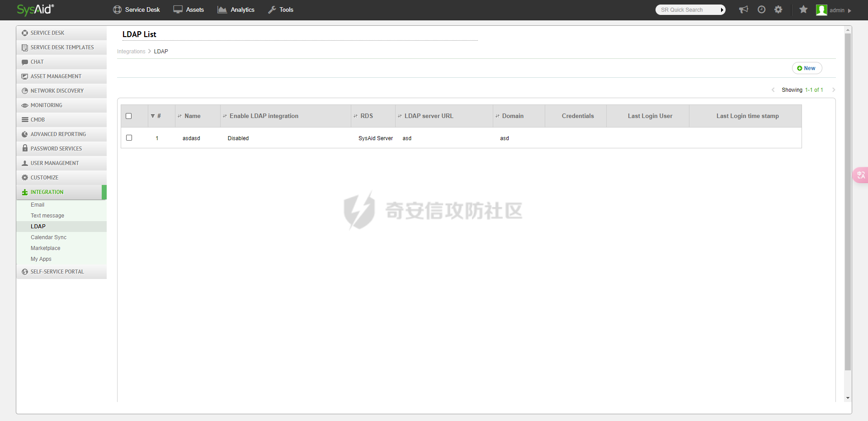The width and height of the screenshot is (868, 421).
Task: Open the Analytics top menu
Action: pyautogui.click(x=236, y=9)
